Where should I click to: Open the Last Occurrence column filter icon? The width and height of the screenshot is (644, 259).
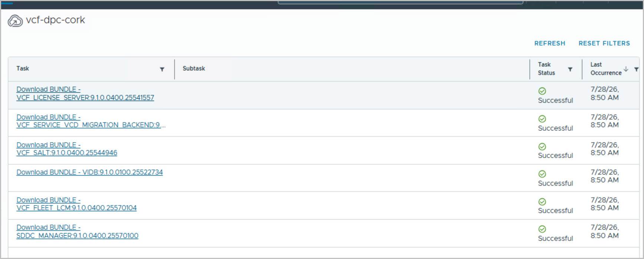636,69
